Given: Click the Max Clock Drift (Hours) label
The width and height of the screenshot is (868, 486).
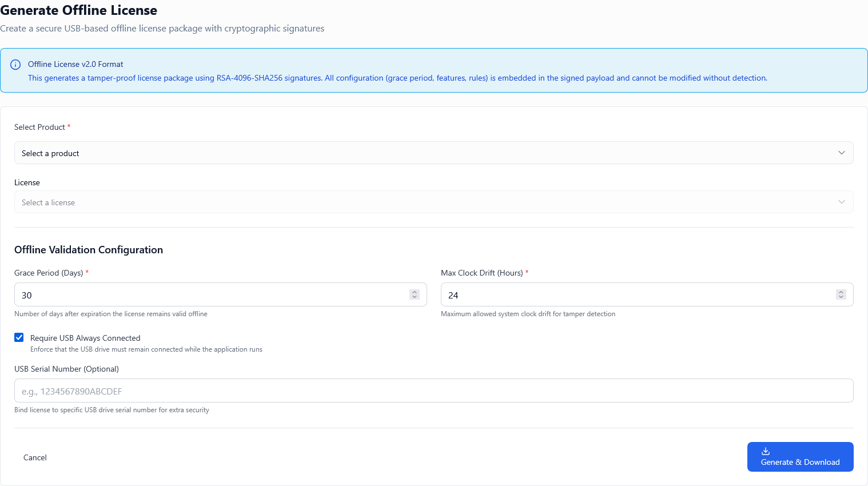Looking at the screenshot, I should point(481,273).
